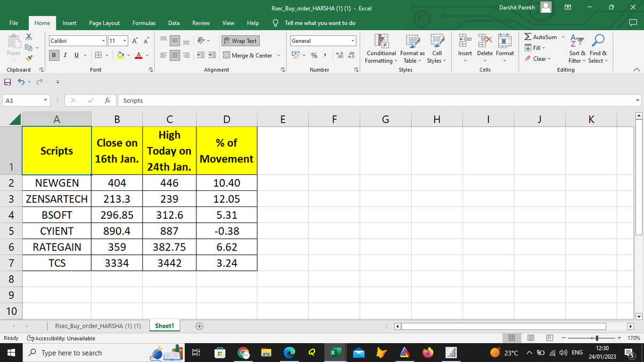Add a new sheet with plus icon
This screenshot has height=362, width=644.
(199, 326)
